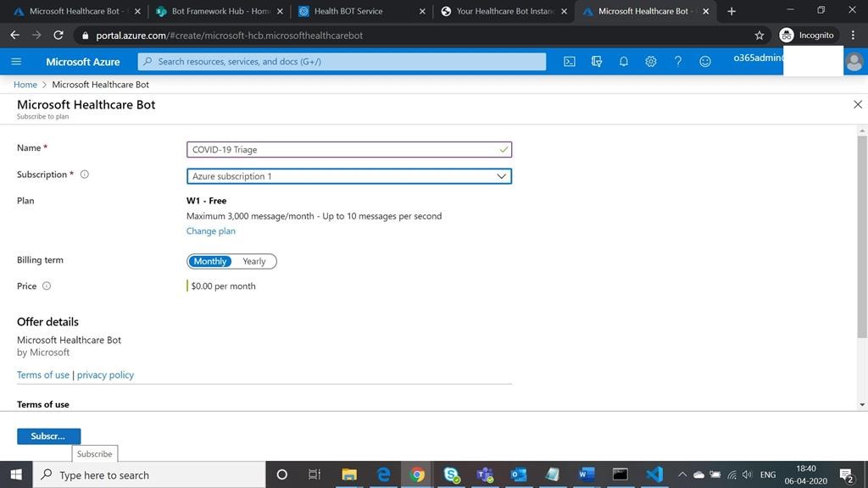Launch Microsoft Teams from the taskbar
Viewport: 868px width, 488px height.
tap(485, 474)
